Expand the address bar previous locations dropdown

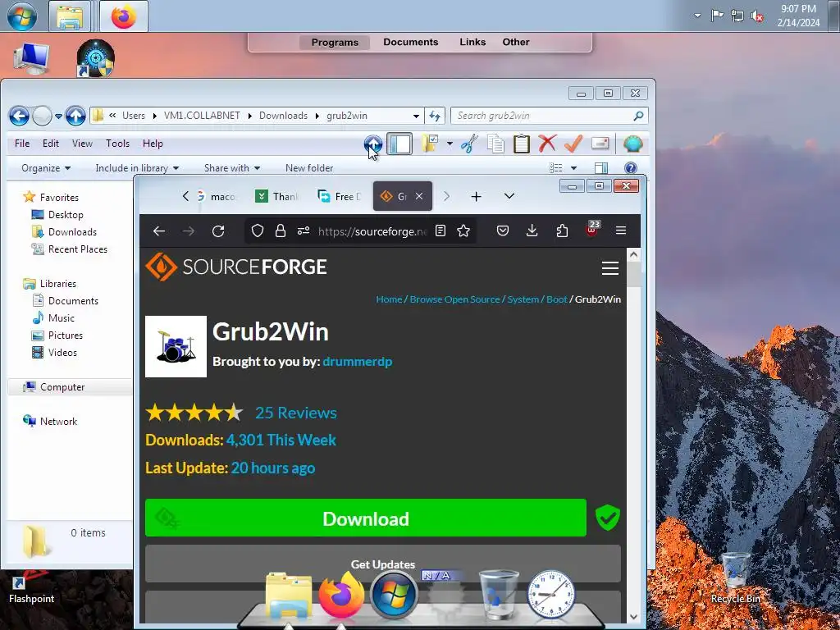(416, 116)
